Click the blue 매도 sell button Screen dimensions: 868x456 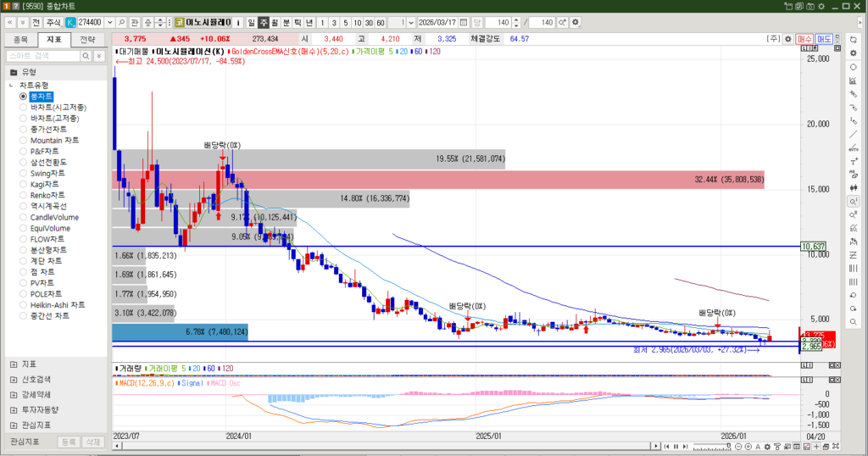coord(824,39)
